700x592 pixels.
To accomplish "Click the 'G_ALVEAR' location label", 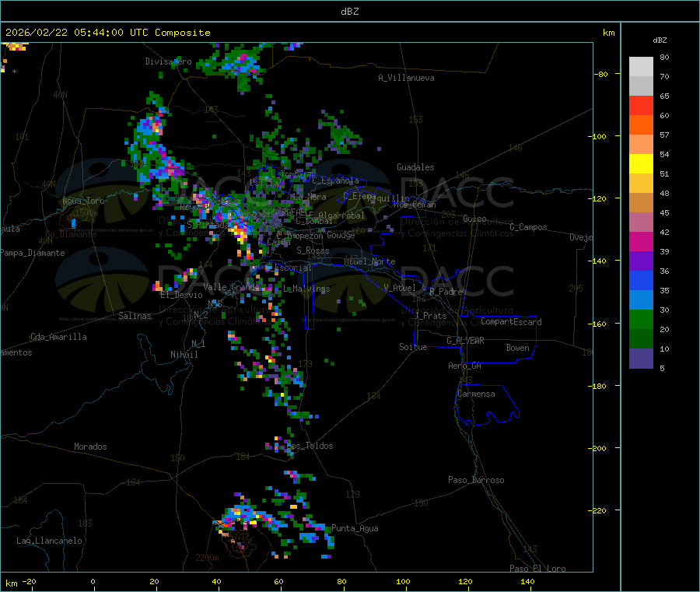I will [466, 341].
